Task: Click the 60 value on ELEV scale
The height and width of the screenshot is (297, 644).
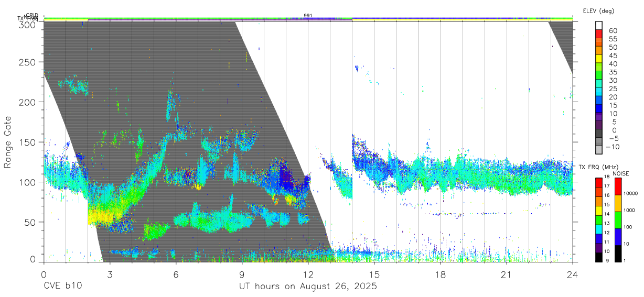Action: (613, 30)
